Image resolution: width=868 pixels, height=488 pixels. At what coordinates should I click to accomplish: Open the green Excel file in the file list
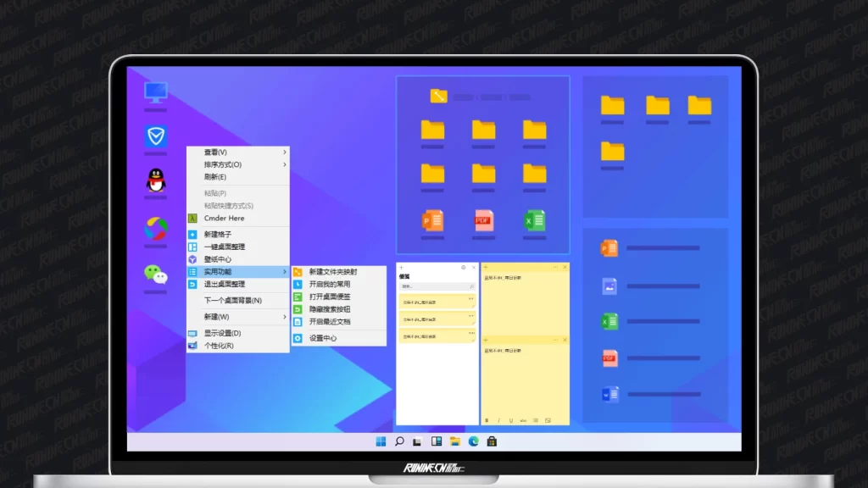tap(609, 321)
